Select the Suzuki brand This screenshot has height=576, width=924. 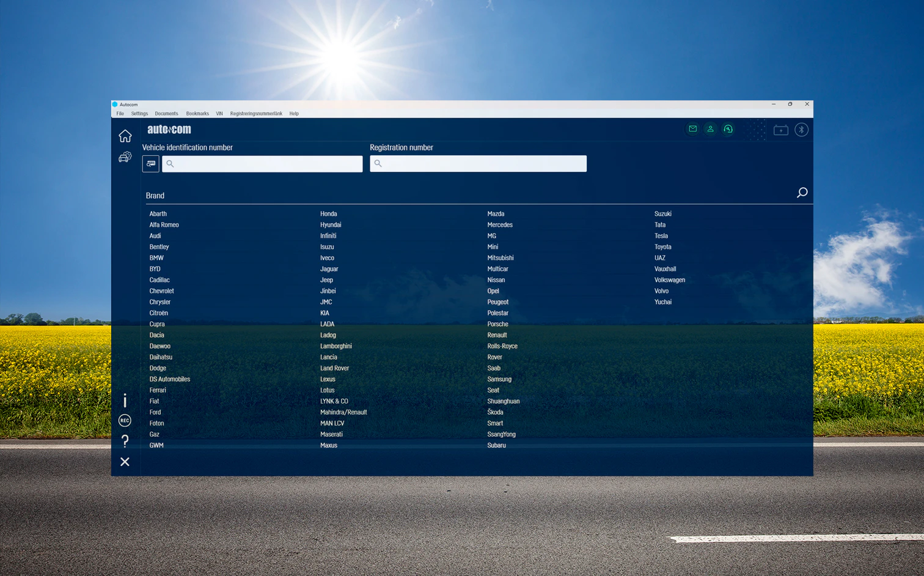[663, 214]
